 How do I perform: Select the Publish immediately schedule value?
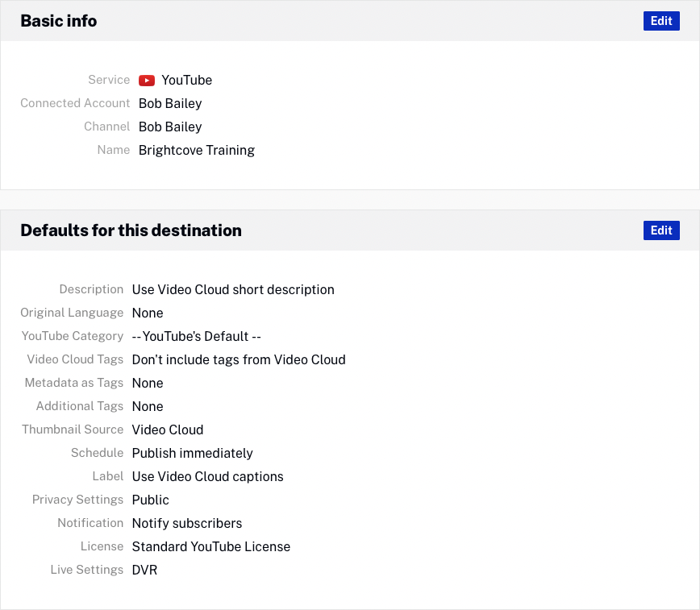pyautogui.click(x=193, y=453)
